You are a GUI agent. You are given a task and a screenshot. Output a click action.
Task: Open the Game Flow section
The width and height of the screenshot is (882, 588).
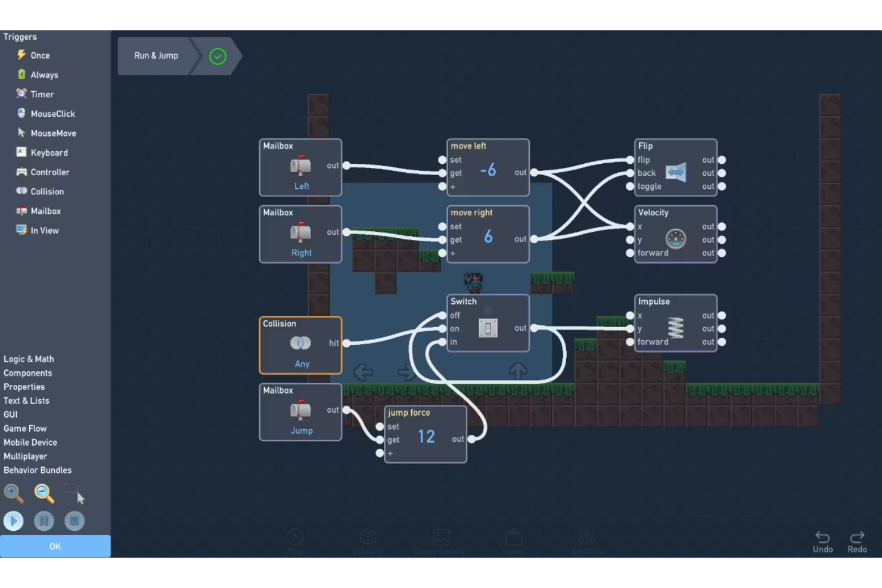(x=25, y=428)
